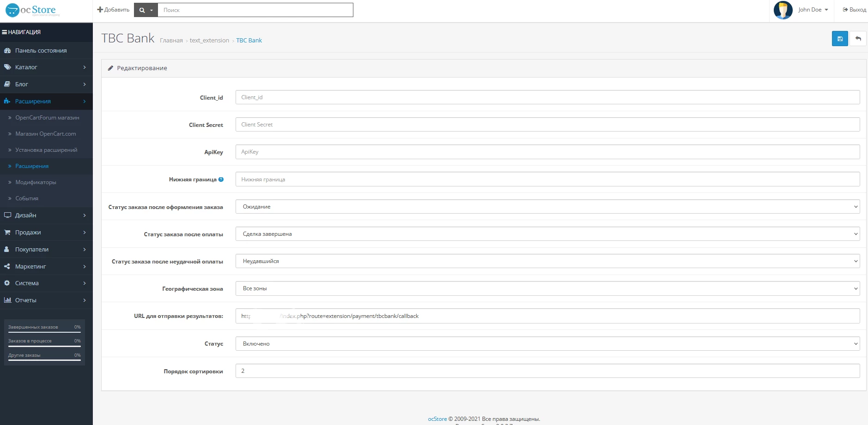The image size is (868, 425).
Task: Click the back arrow icon button
Action: click(858, 39)
